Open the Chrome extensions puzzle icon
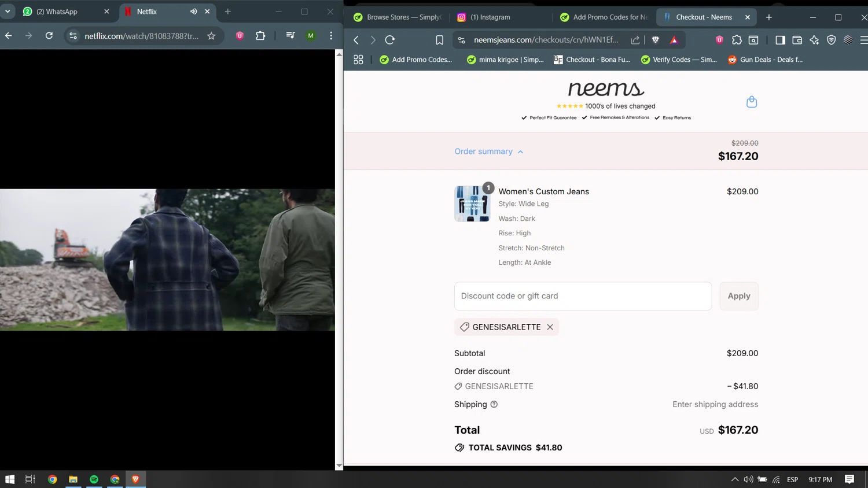The image size is (868, 488). coord(260,36)
